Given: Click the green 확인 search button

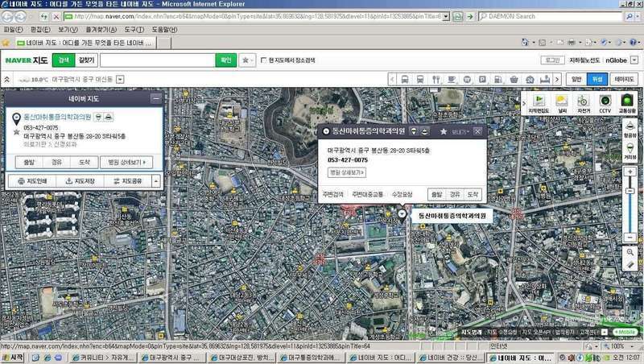Looking at the screenshot, I should [226, 60].
